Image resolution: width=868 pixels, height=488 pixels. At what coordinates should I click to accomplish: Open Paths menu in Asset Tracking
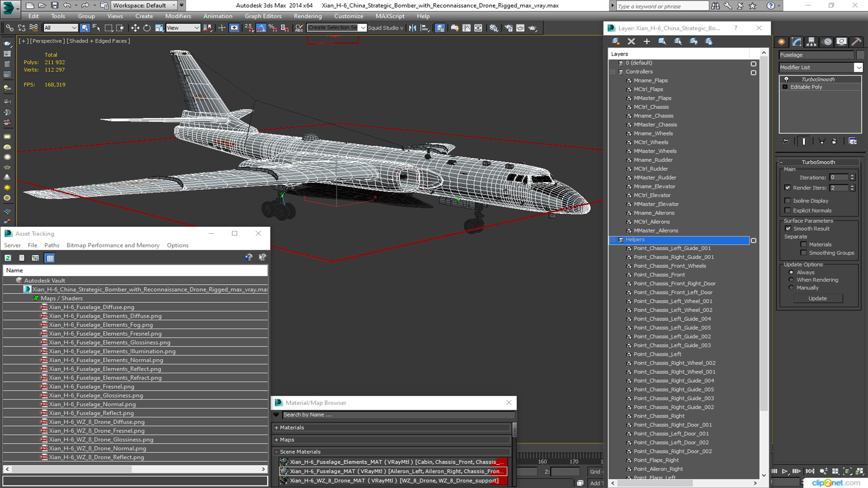(x=52, y=245)
